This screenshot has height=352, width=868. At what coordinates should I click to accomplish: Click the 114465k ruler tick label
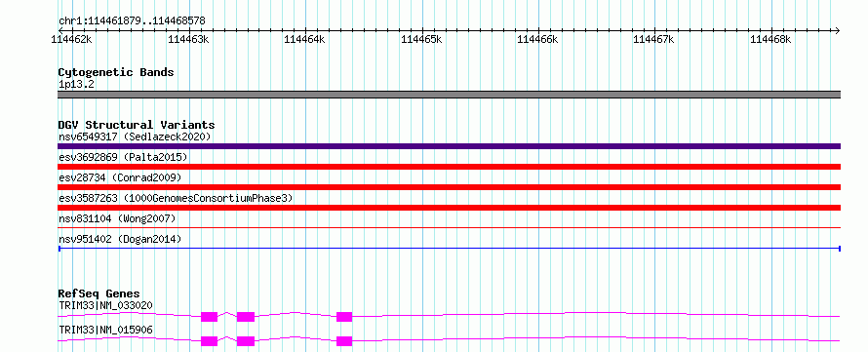pyautogui.click(x=421, y=39)
